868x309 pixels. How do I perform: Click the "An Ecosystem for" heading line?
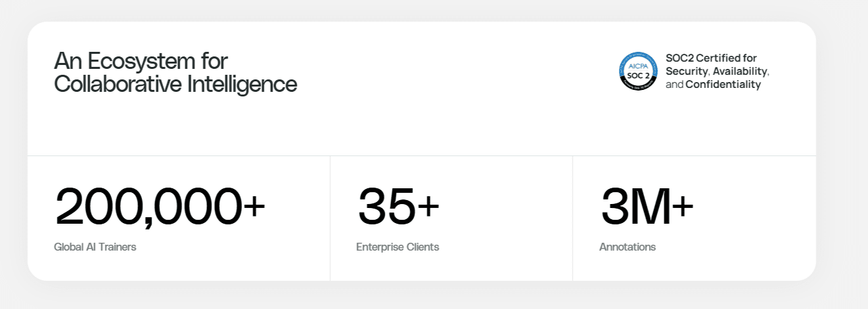[x=141, y=61]
